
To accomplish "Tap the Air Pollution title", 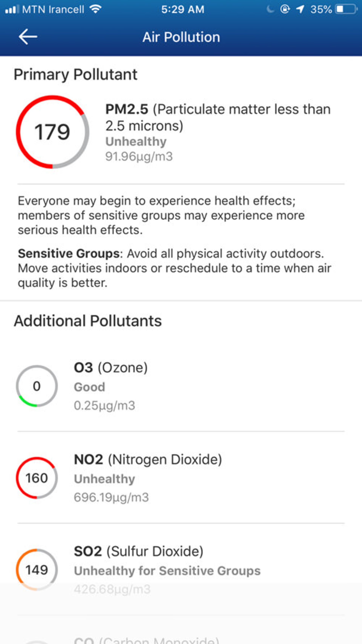I will (181, 37).
